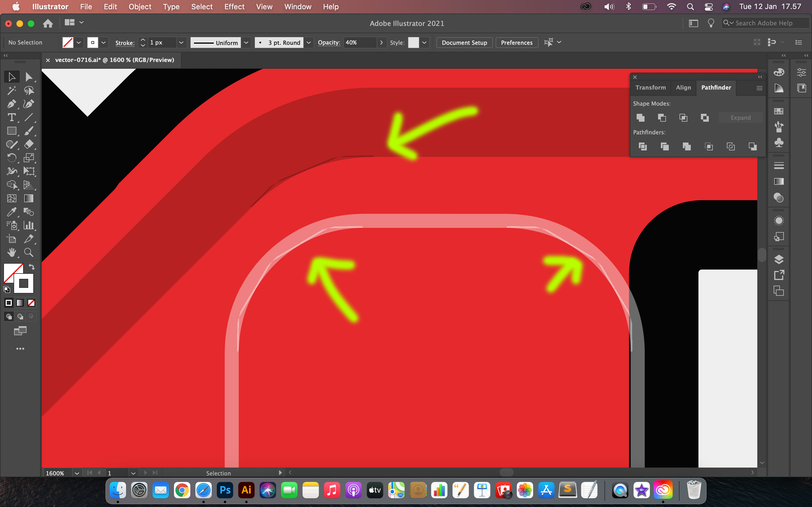The width and height of the screenshot is (812, 507).
Task: Select the Pen tool in toolbar
Action: 10,104
